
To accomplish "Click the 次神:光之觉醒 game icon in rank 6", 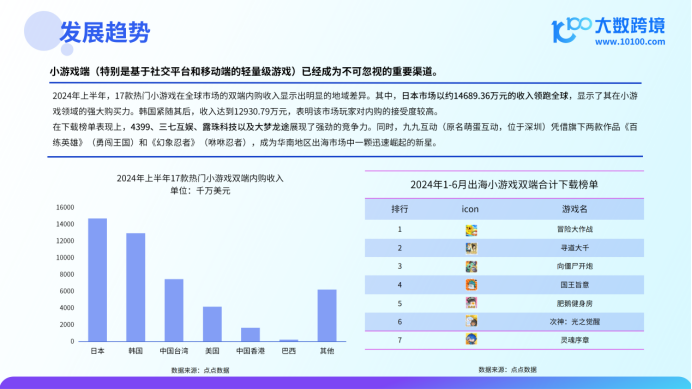I will click(x=471, y=321).
